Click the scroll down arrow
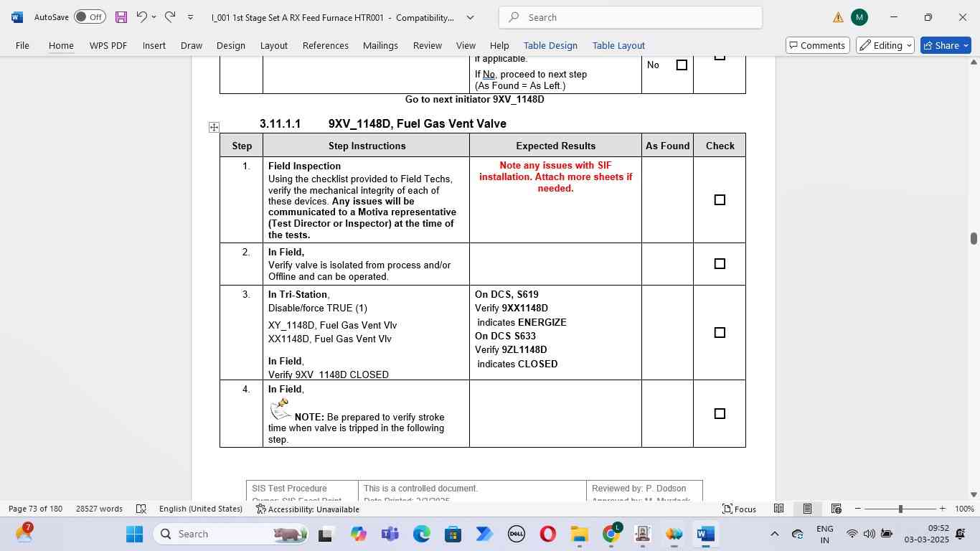The height and width of the screenshot is (551, 980). pos(974,494)
